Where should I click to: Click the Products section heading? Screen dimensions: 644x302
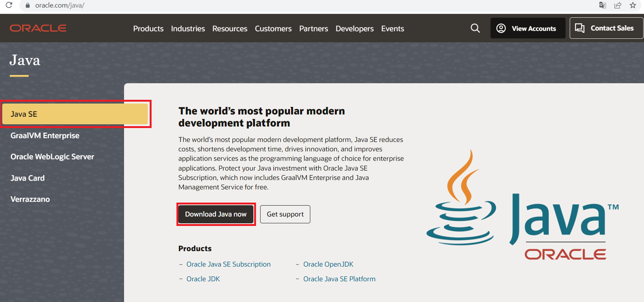(195, 249)
